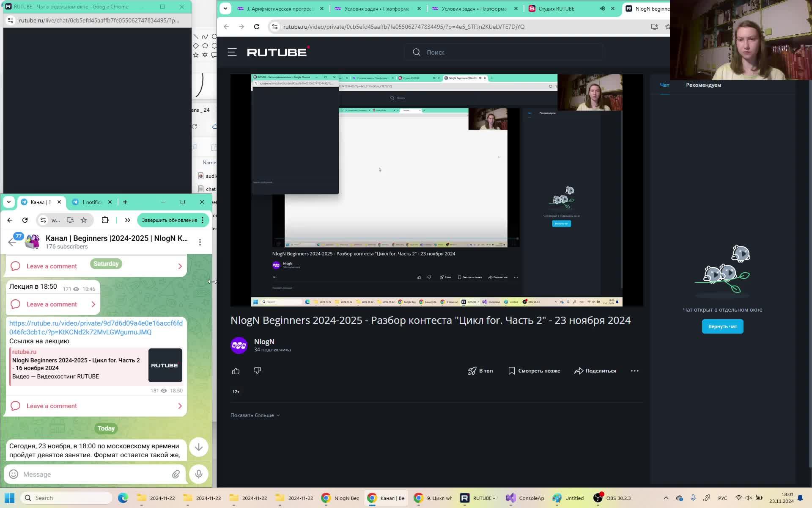Switch to the Студия RUTUBE browser tab
This screenshot has width=812, height=508.
[556, 8]
